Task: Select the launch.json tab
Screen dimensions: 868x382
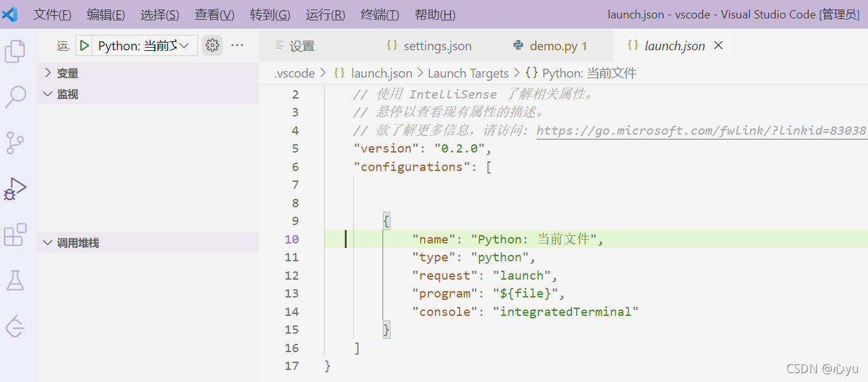Action: pos(673,46)
